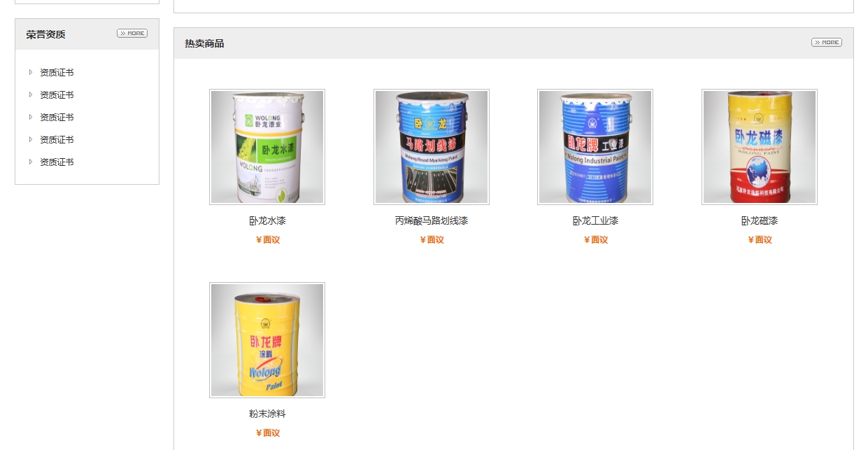868x450 pixels.
Task: Click arrow icon beside first 资质证书
Action: pyautogui.click(x=31, y=72)
